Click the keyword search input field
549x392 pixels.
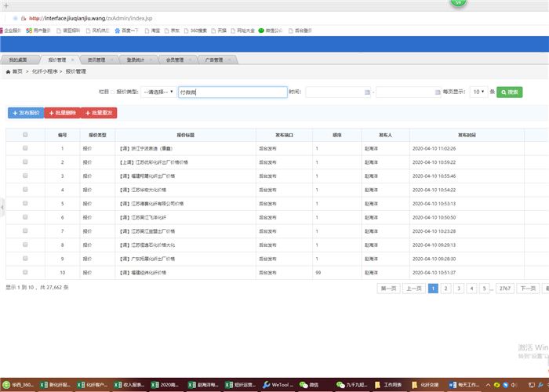point(232,93)
